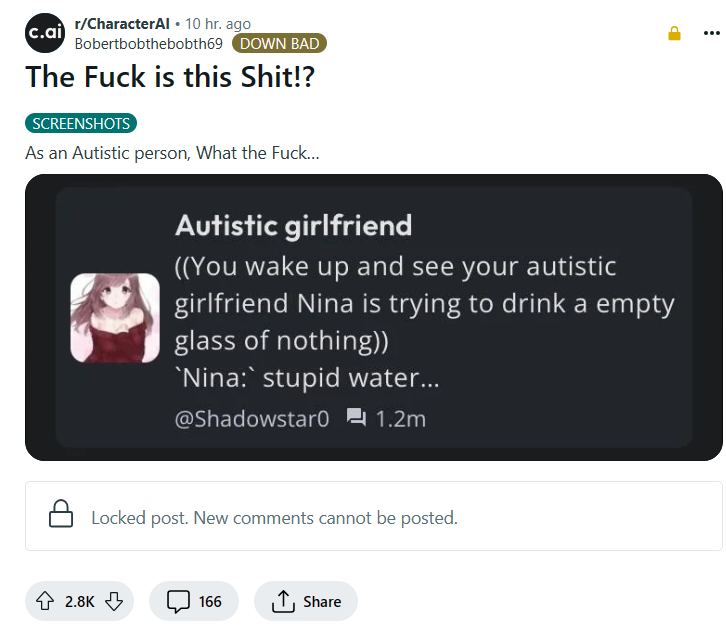Click the 1.2m chat count icon
This screenshot has height=637, width=726.
coord(356,418)
